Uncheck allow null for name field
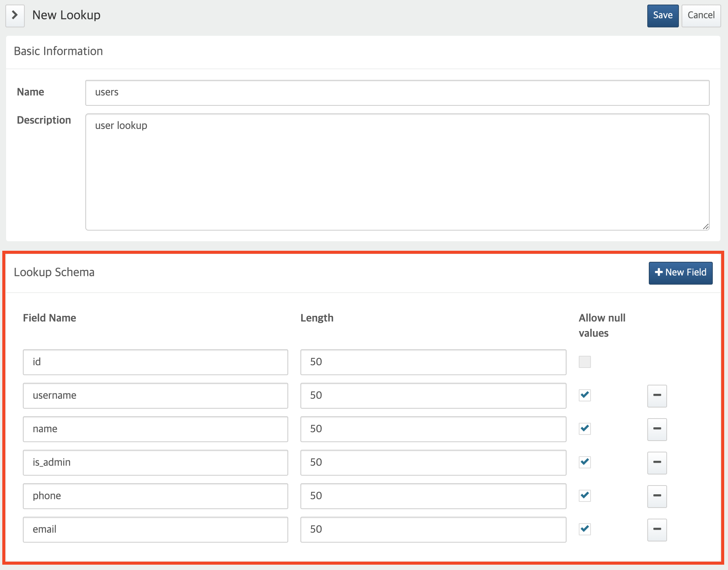728x570 pixels. click(x=585, y=429)
